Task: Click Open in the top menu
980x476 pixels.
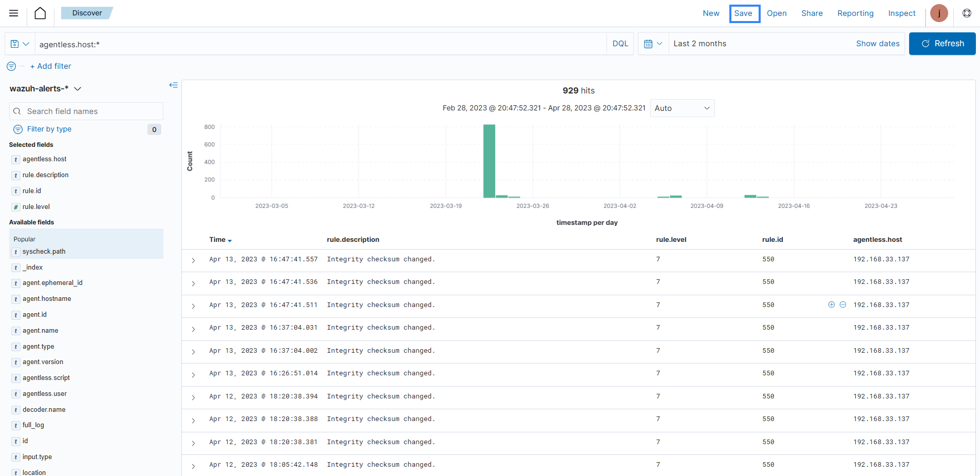Action: pyautogui.click(x=777, y=13)
